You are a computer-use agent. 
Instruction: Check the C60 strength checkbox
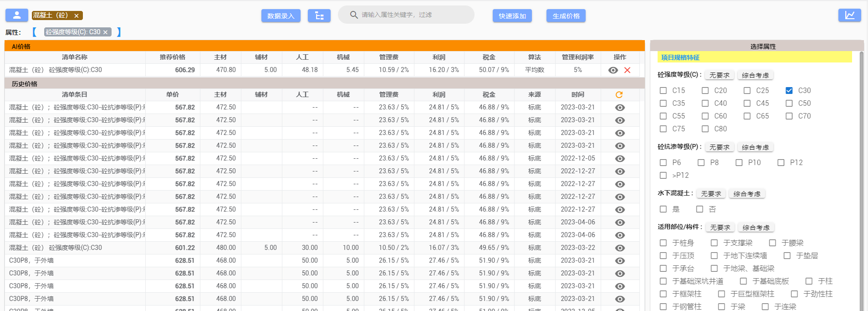[x=705, y=116]
